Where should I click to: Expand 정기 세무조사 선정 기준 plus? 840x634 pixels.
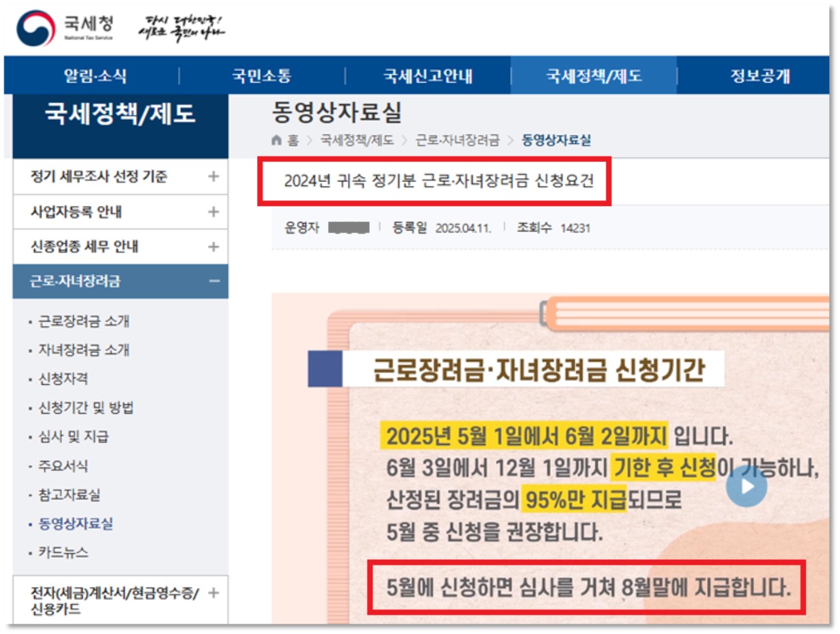pyautogui.click(x=213, y=176)
